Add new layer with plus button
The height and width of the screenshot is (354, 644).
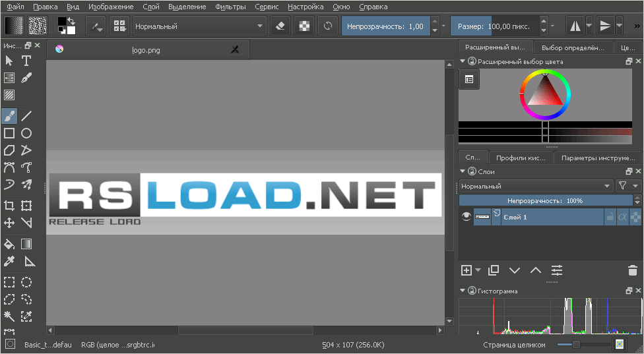pos(467,270)
